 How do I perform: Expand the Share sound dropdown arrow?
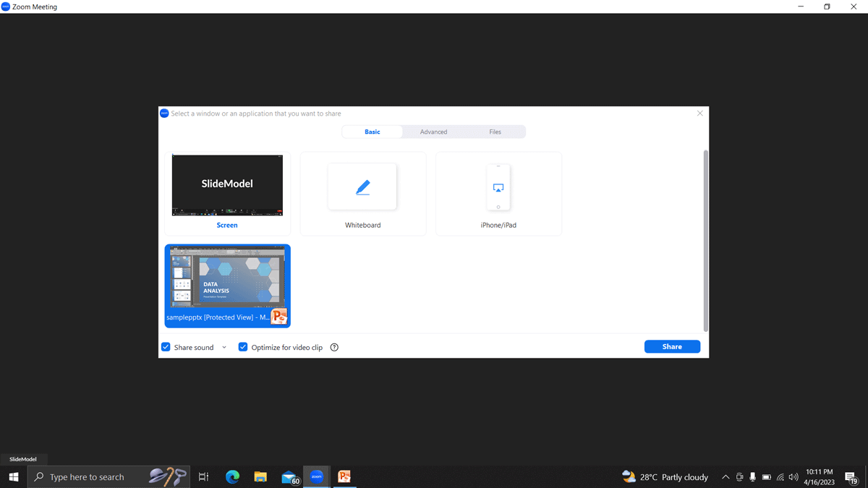click(224, 347)
